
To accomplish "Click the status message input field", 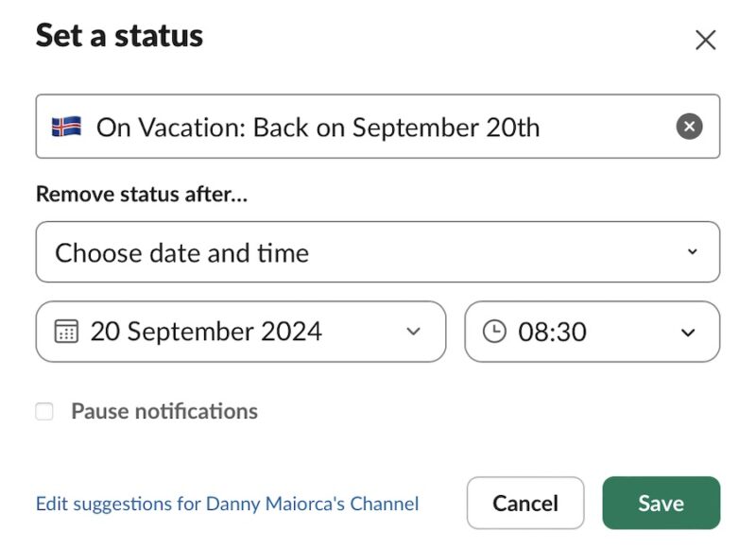I will pyautogui.click(x=378, y=126).
